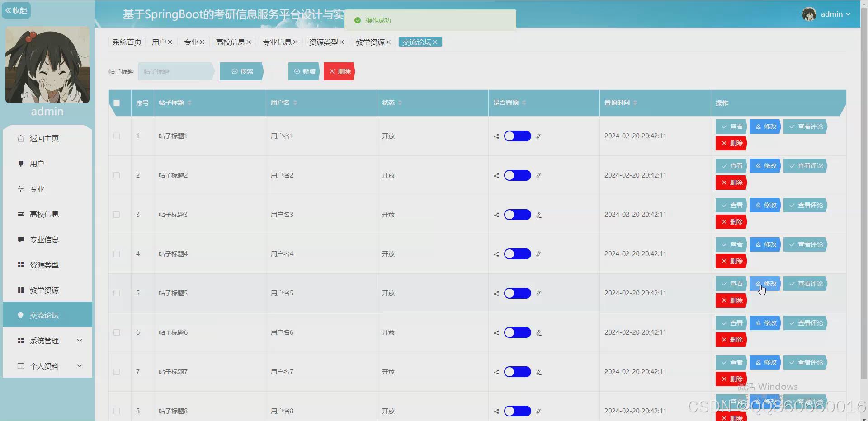This screenshot has width=868, height=421.
Task: Open 返回主页 in the sidebar
Action: (x=47, y=138)
